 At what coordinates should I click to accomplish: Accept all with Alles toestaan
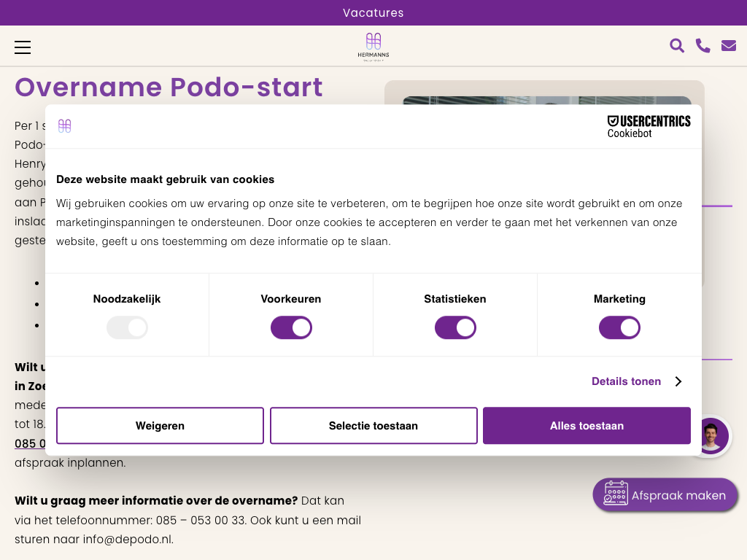pyautogui.click(x=587, y=426)
